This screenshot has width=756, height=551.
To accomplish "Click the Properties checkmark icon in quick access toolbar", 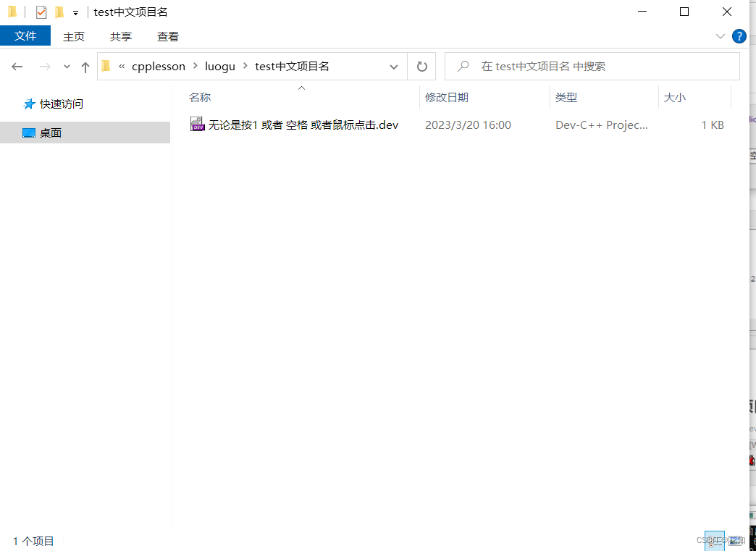I will 41,12.
